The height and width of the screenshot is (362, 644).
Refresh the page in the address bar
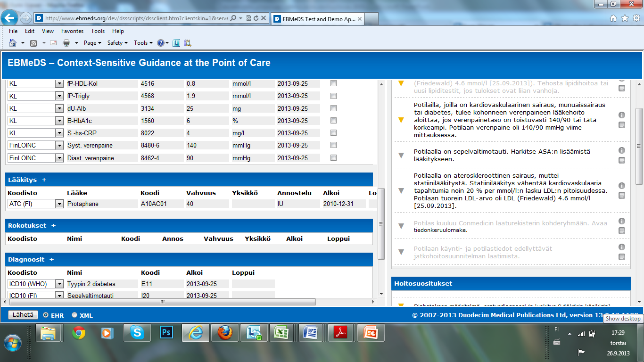256,18
